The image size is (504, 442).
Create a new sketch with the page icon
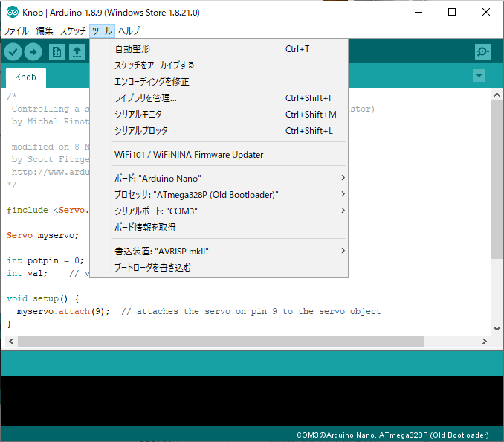pyautogui.click(x=57, y=52)
